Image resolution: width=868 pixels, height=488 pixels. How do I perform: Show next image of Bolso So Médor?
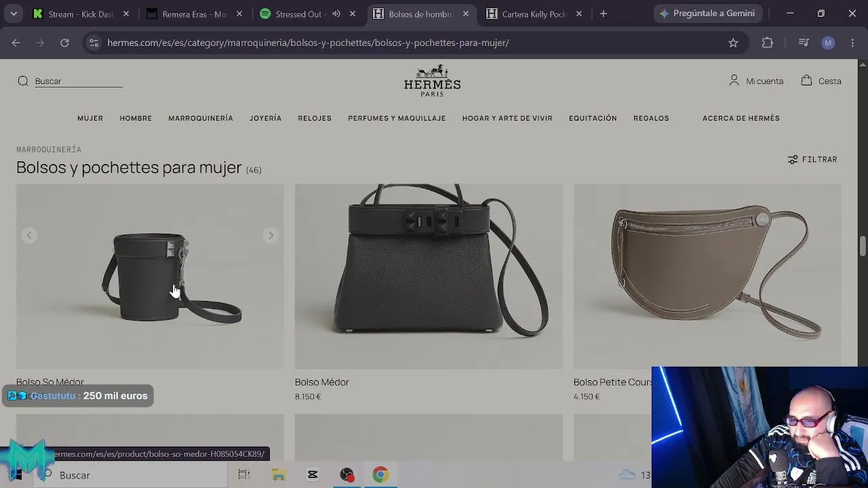click(271, 235)
